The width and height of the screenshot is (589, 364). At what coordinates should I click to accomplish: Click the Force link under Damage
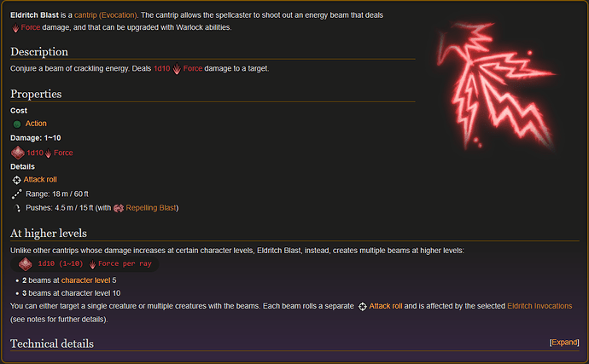click(x=63, y=153)
